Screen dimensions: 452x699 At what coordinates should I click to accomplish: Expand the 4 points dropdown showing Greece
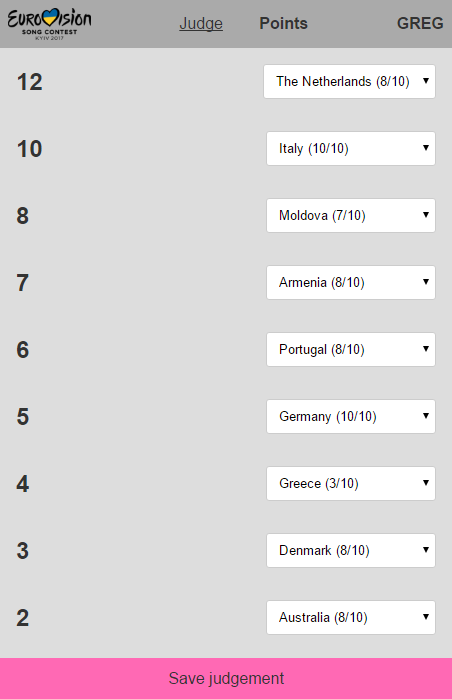click(351, 483)
